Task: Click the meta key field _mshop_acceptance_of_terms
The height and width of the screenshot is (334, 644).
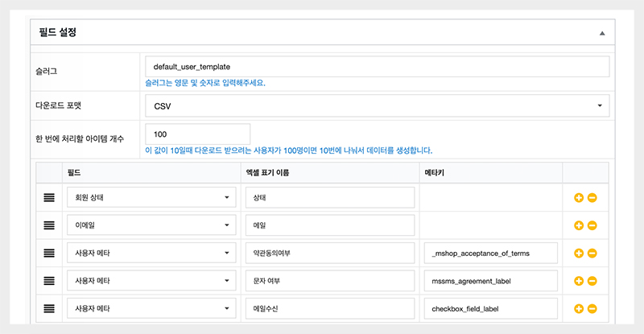Action: point(490,254)
